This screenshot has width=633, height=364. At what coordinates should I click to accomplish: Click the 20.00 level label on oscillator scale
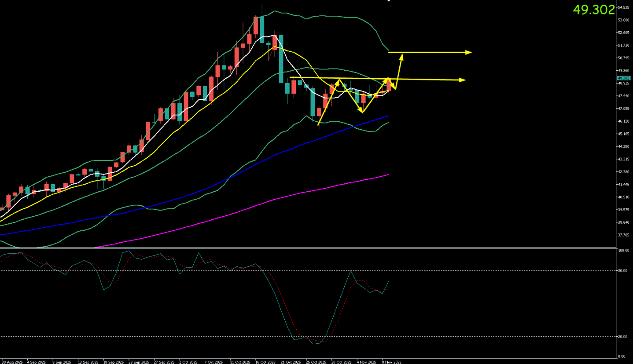[x=623, y=336]
